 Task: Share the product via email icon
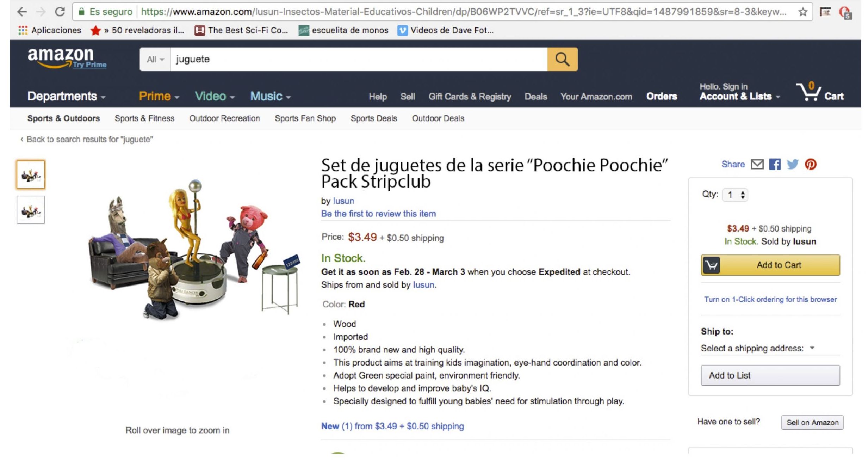(757, 164)
